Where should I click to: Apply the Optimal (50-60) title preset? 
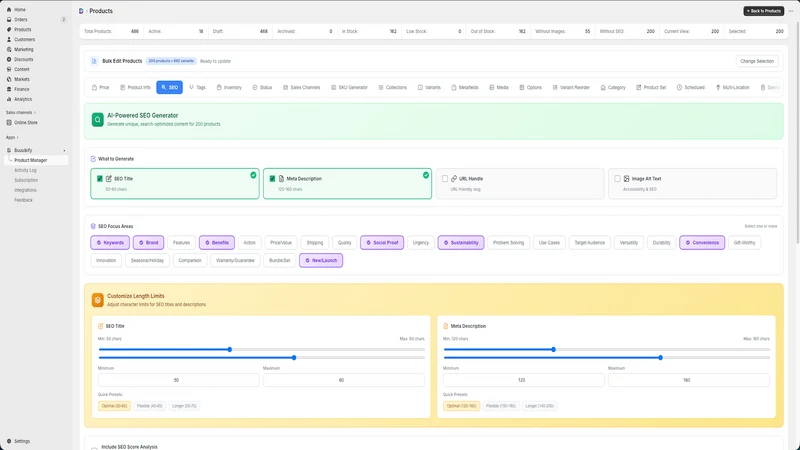(114, 406)
